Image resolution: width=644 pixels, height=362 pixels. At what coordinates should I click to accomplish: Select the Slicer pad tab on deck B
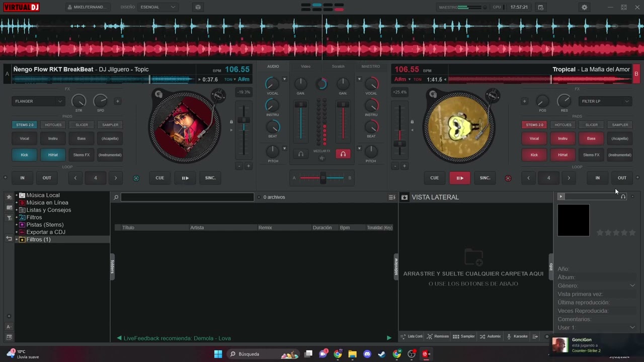591,125
